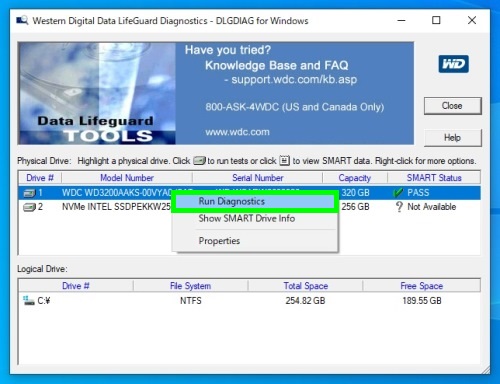
Task: Minimize the DLGDIAG window
Action: click(x=402, y=20)
